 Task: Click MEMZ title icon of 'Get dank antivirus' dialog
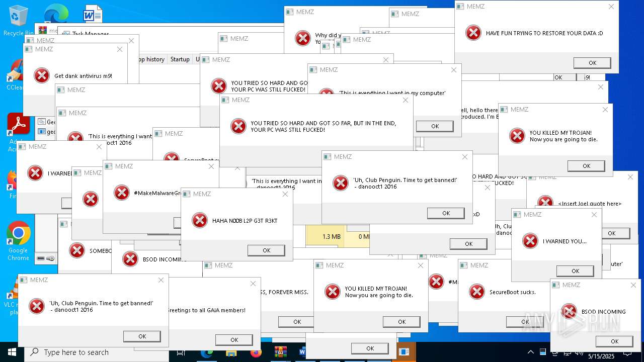(x=30, y=49)
